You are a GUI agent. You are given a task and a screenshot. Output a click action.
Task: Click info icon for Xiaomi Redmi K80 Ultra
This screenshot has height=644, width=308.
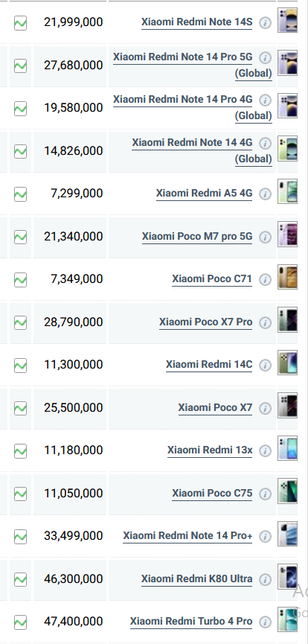click(266, 579)
